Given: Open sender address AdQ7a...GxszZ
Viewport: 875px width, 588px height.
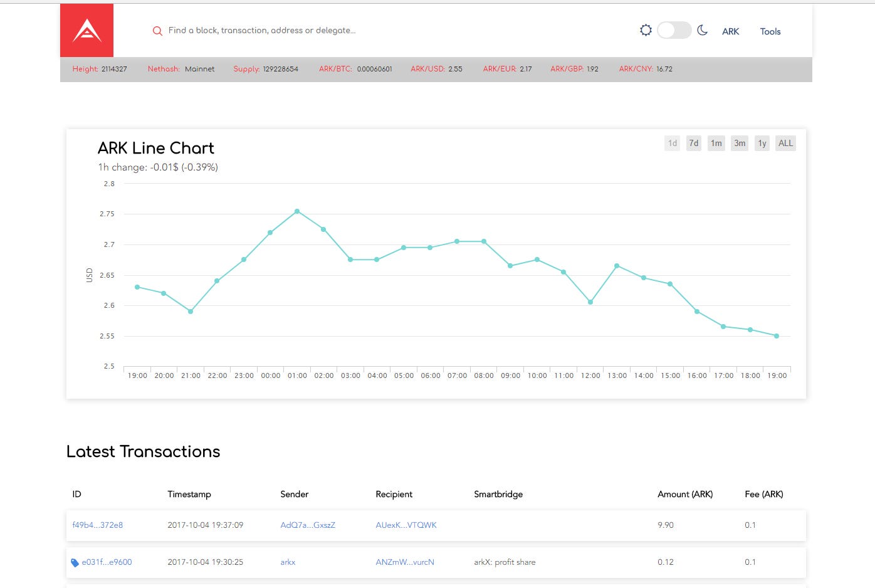Looking at the screenshot, I should [308, 525].
